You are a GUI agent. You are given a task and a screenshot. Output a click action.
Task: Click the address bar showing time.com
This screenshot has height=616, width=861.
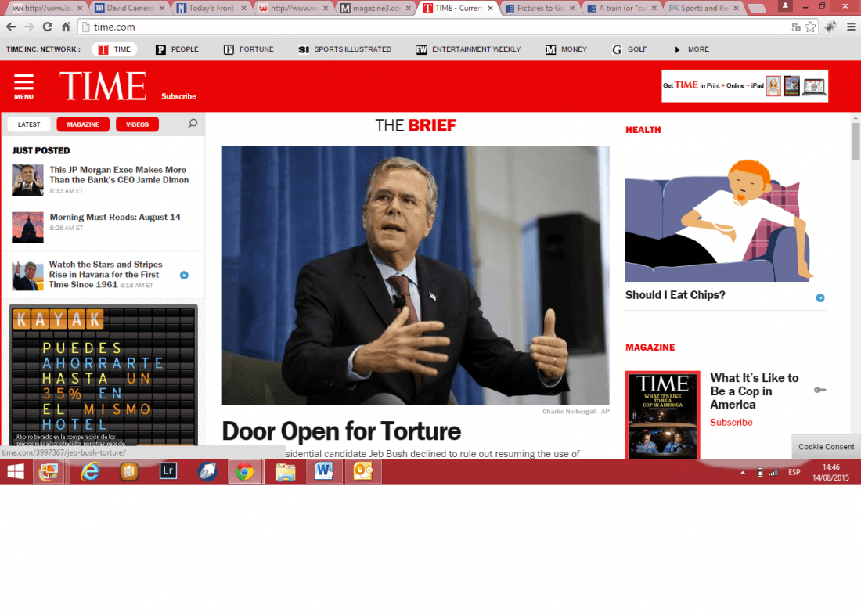(x=434, y=27)
